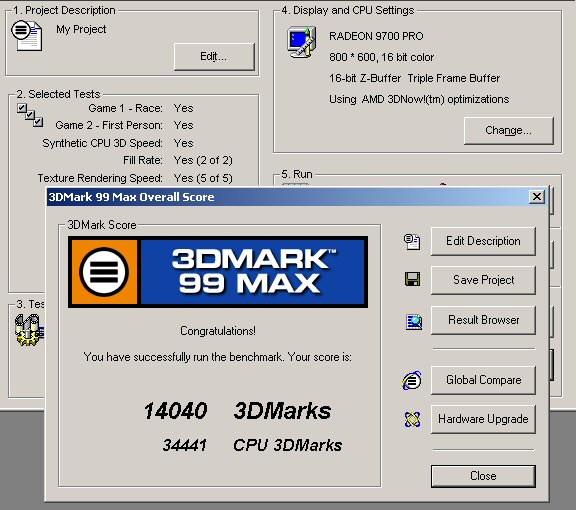The width and height of the screenshot is (576, 510).
Task: Click the X on the Overall Score title bar
Action: [537, 197]
